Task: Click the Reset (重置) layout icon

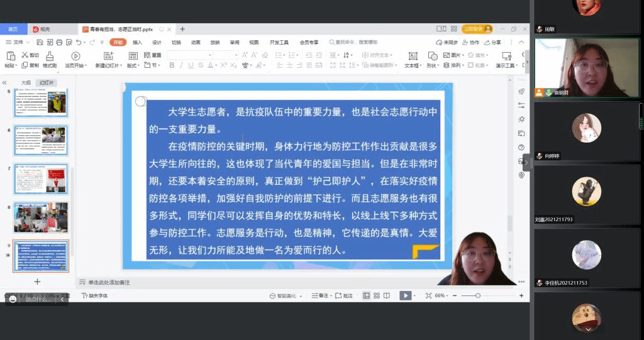Action: (x=147, y=55)
